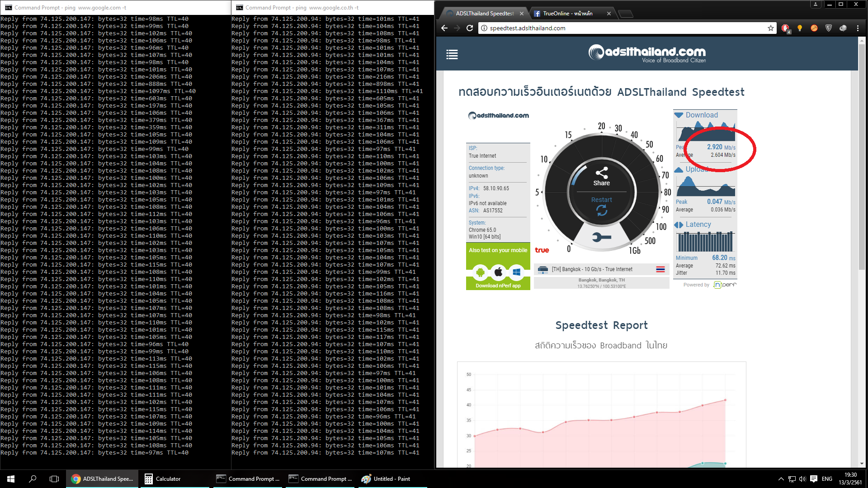Click the adslthailand.com header logo
The width and height of the screenshot is (868, 488).
coord(646,53)
